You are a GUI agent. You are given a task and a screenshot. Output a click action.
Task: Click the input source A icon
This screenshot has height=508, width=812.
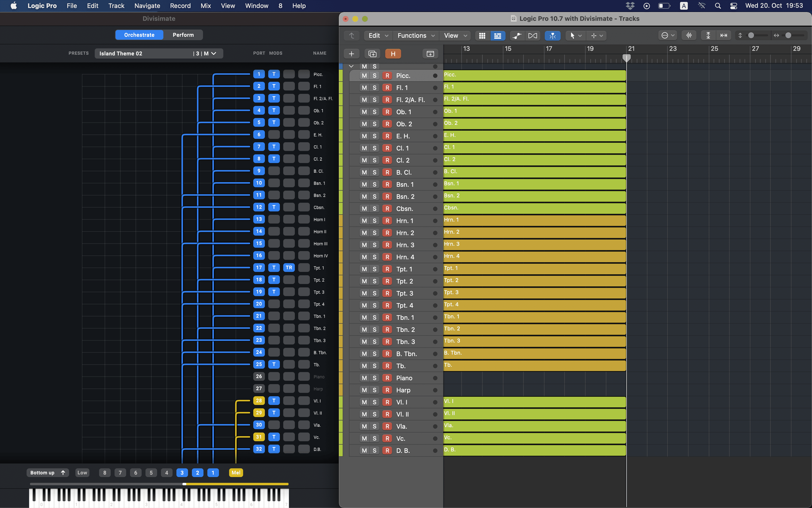683,6
